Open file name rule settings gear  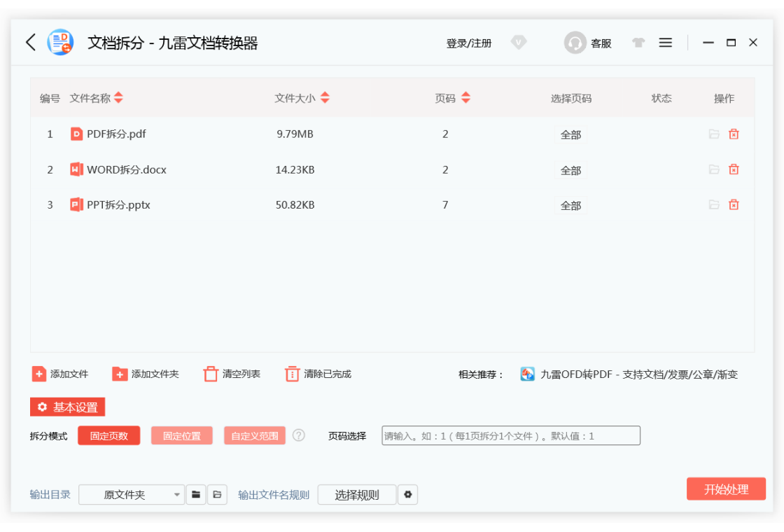(407, 494)
